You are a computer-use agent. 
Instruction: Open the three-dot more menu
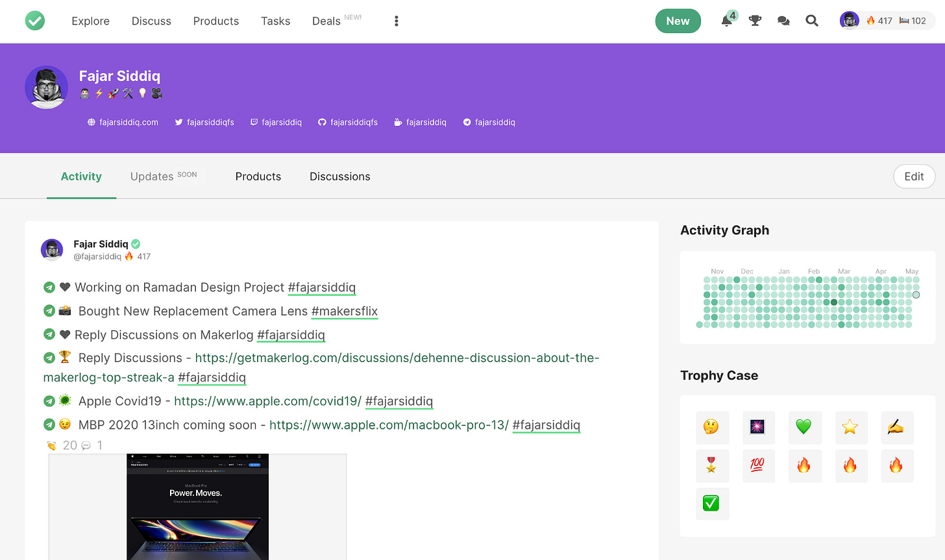click(x=396, y=21)
